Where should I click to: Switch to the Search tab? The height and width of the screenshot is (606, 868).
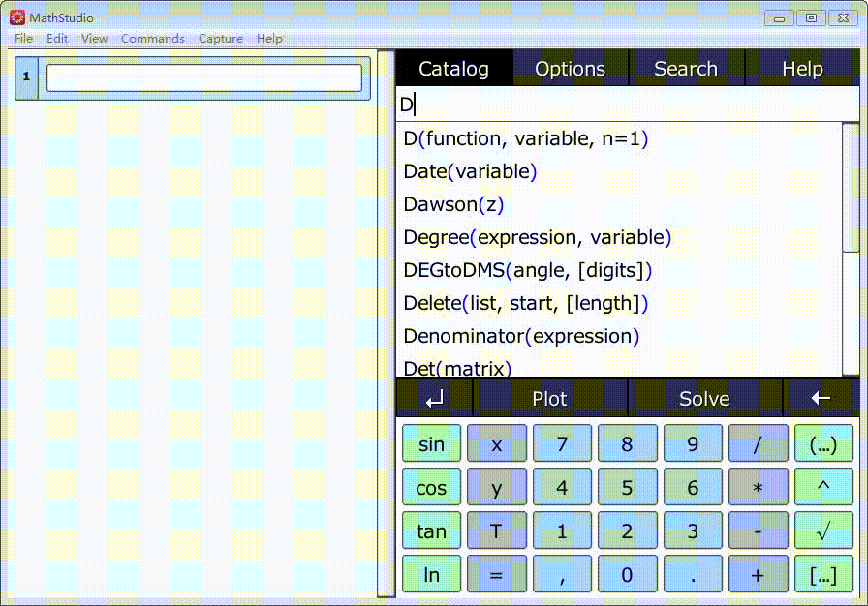(x=686, y=69)
